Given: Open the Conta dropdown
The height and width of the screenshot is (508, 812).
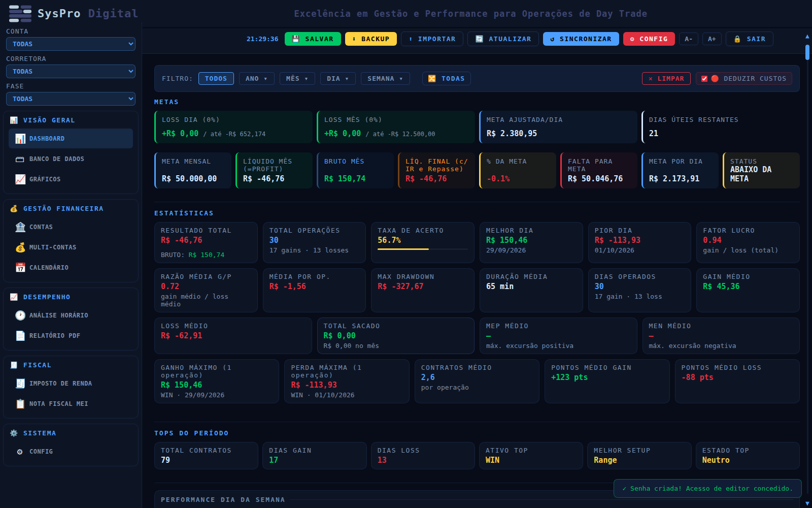Looking at the screenshot, I should coord(71,44).
